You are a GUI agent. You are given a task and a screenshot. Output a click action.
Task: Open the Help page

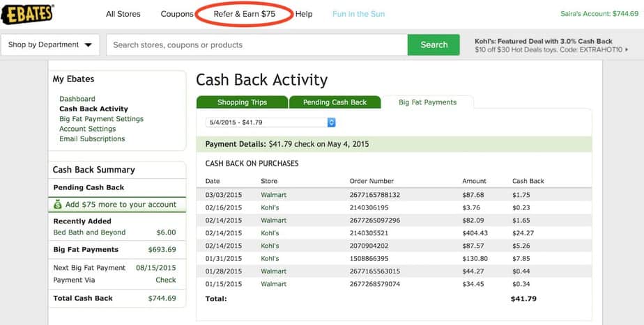(304, 14)
